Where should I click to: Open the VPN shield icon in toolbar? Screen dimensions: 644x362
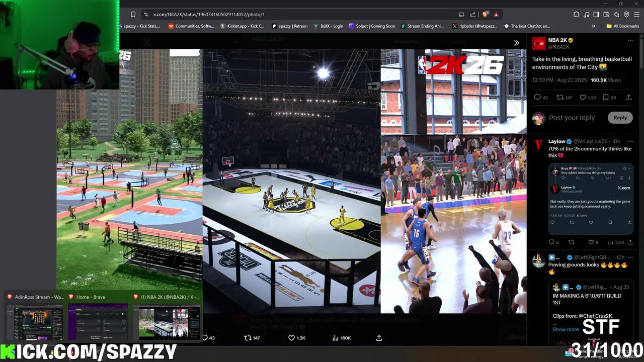[626, 15]
